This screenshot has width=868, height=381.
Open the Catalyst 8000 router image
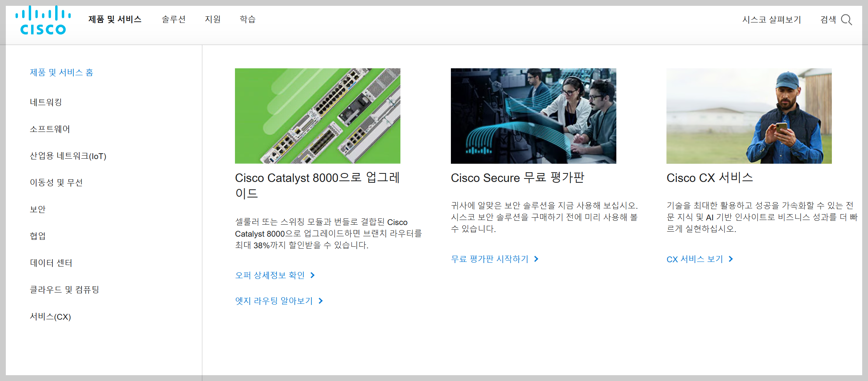point(318,116)
